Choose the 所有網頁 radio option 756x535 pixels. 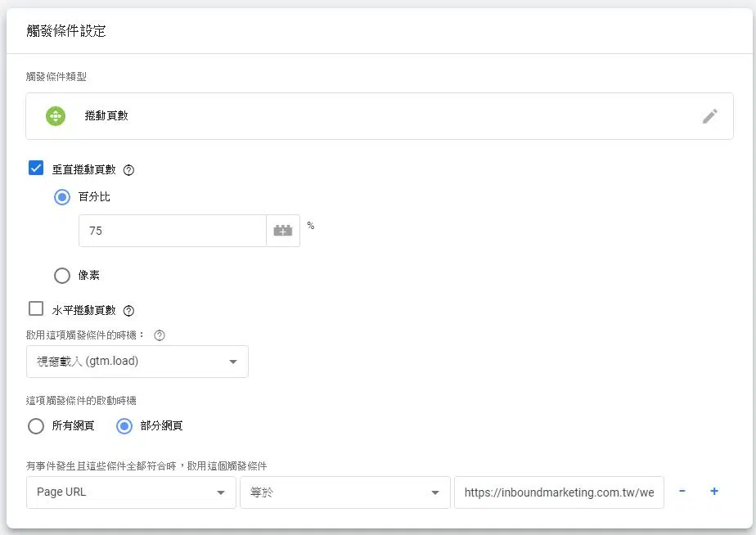(x=36, y=426)
